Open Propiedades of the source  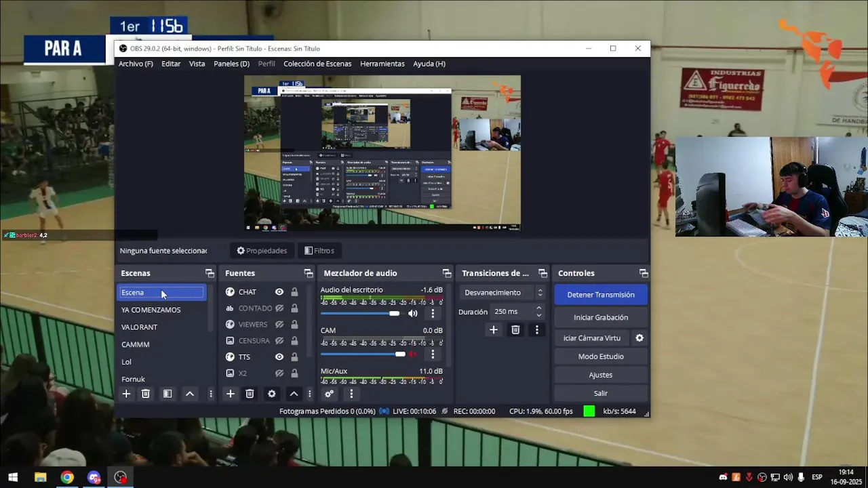[x=262, y=251]
